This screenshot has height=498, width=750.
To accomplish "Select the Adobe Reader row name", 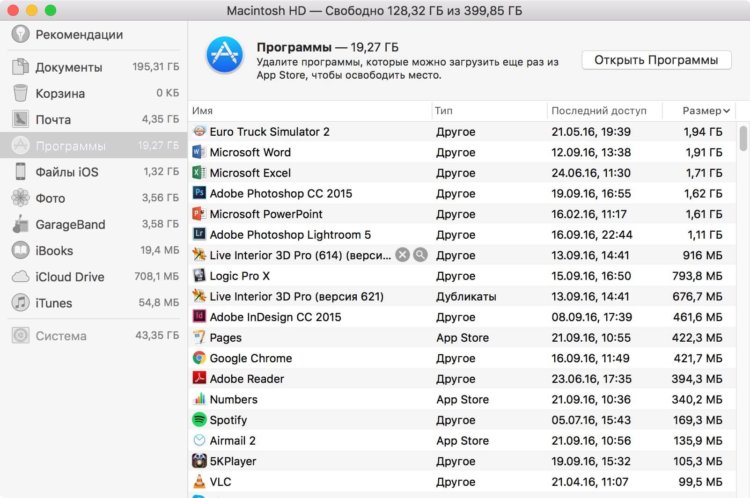I will [x=247, y=378].
